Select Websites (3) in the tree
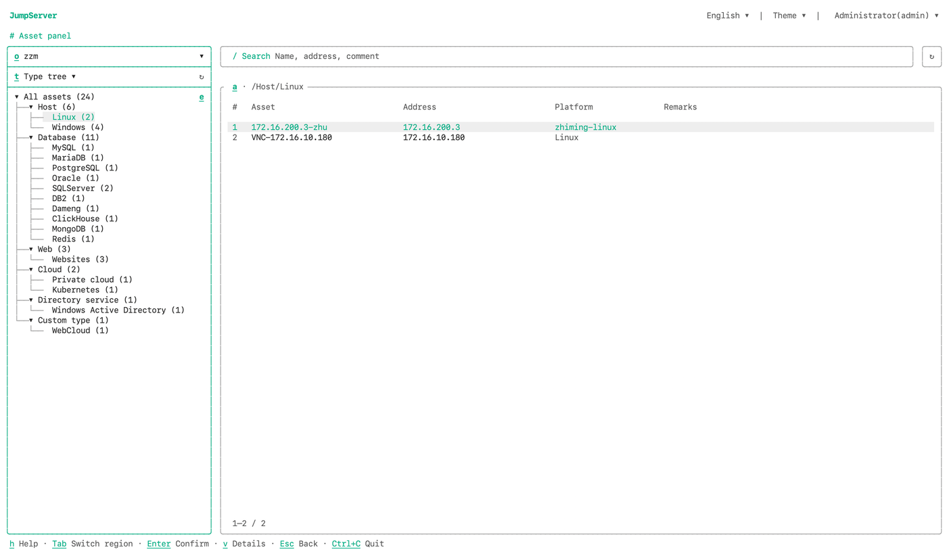The image size is (947, 560). 80,260
